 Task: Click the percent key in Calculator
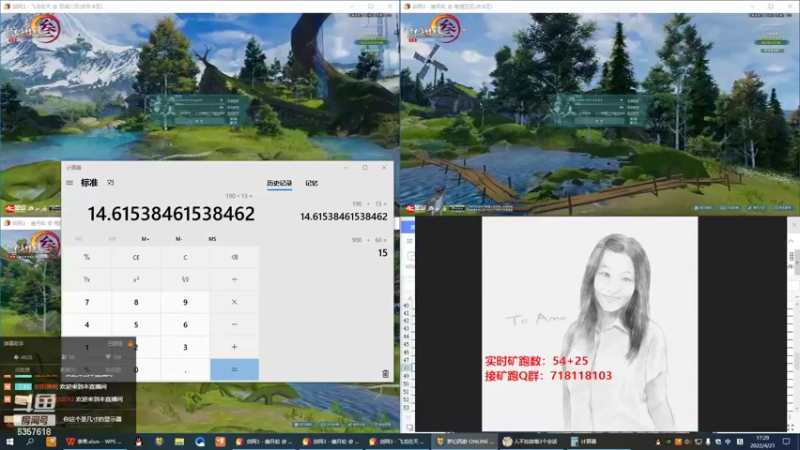pyautogui.click(x=87, y=257)
